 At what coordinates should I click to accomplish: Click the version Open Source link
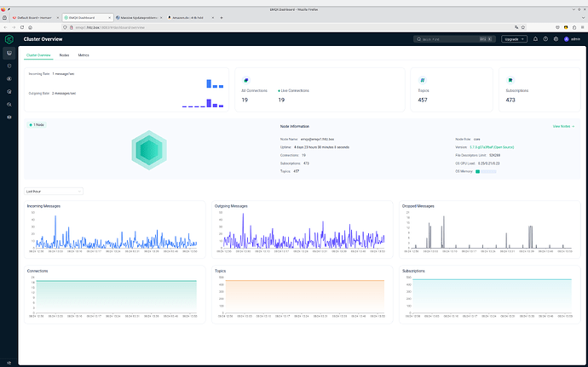[x=492, y=147]
